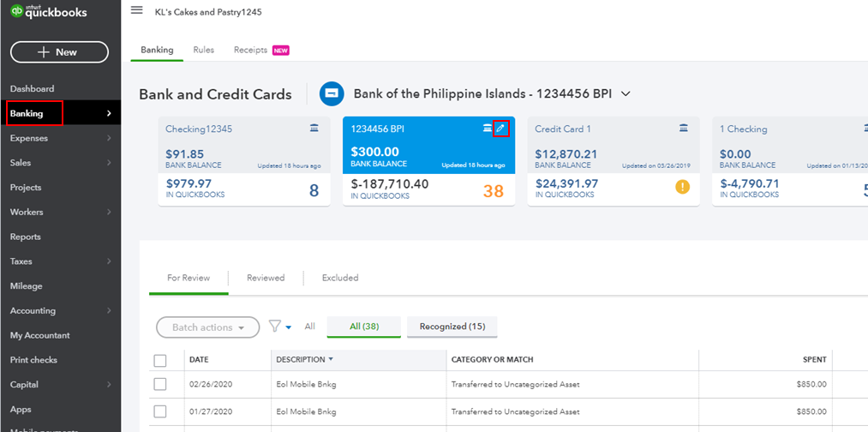Tick the select-all checkbox in table header
The width and height of the screenshot is (868, 432).
point(160,361)
